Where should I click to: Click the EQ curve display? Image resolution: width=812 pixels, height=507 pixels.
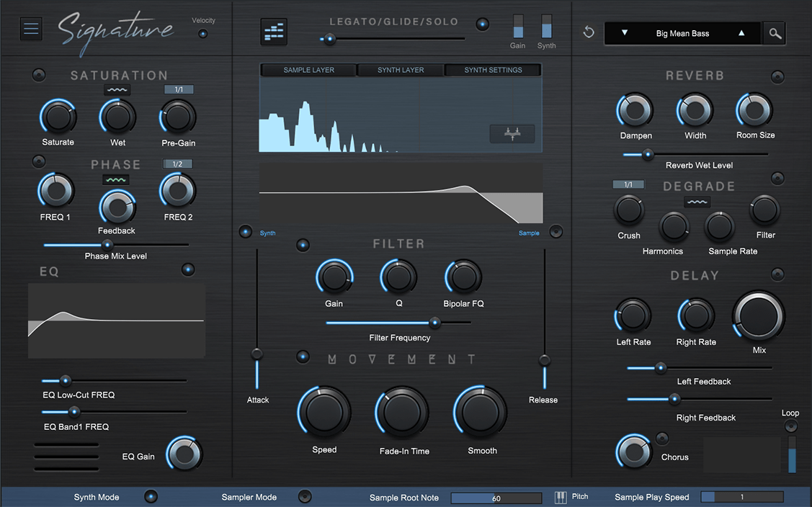coord(117,320)
